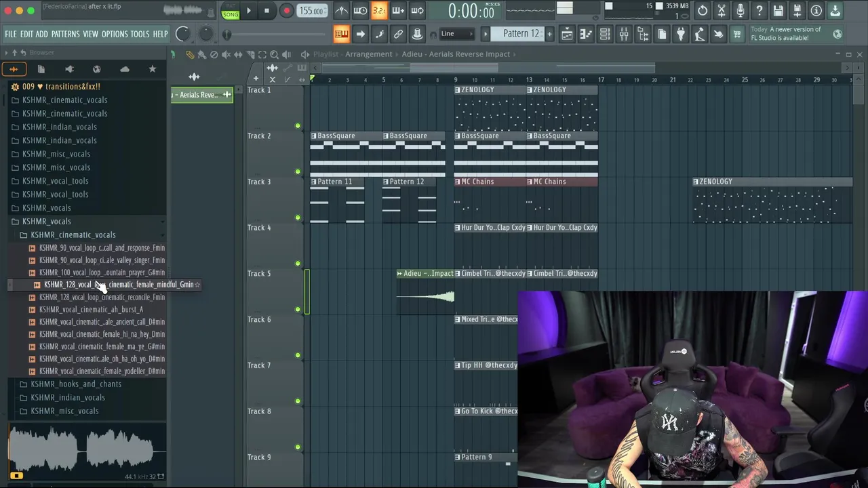Open the Piano roll view
The image size is (868, 488).
586,34
